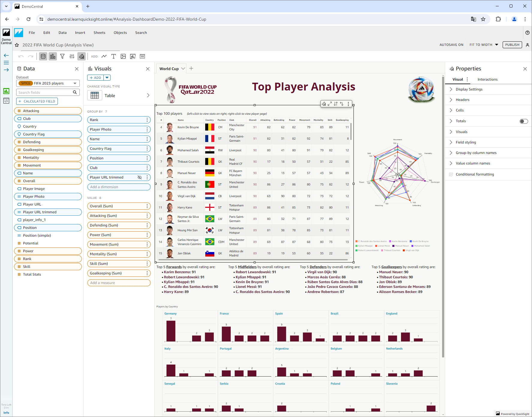Switch to the Interactions tab
Viewport: 532px width, 417px height.
click(x=487, y=79)
